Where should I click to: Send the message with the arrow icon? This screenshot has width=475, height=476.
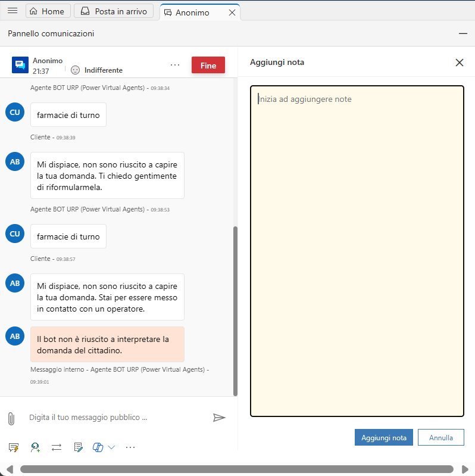coord(219,418)
